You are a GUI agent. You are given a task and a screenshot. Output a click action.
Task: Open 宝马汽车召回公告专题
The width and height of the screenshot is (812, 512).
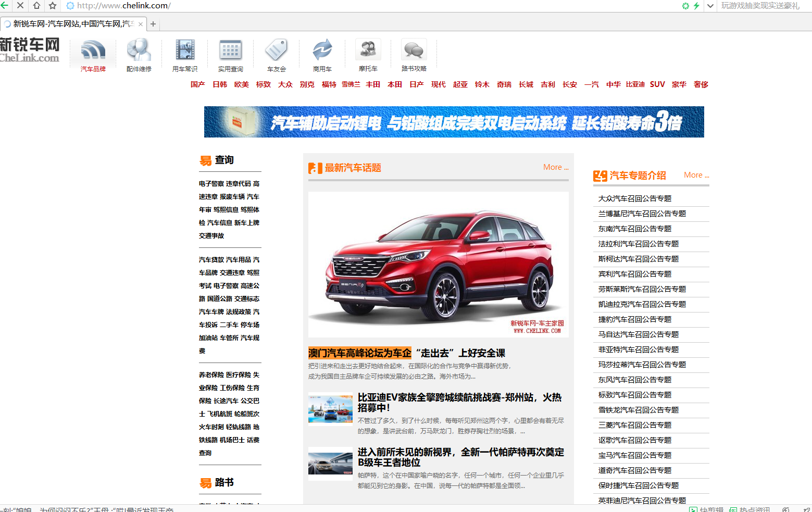[x=635, y=455]
